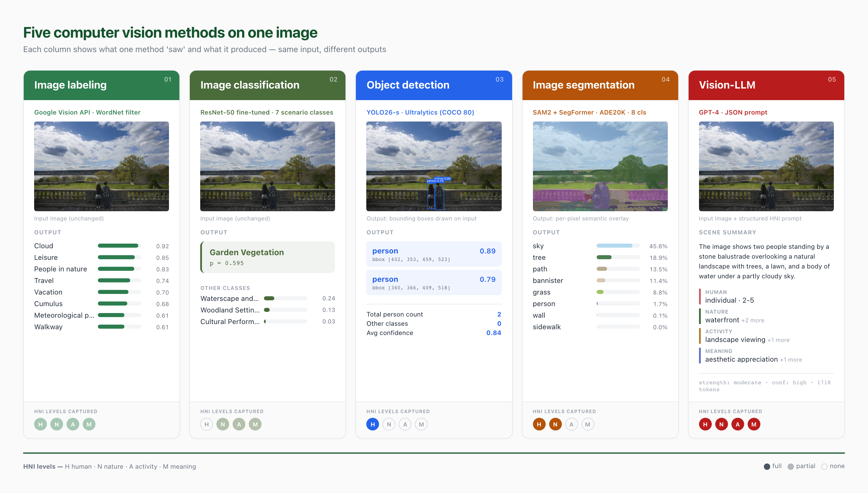The height and width of the screenshot is (493, 868).
Task: Click the H badge in Image classification card
Action: pos(207,424)
